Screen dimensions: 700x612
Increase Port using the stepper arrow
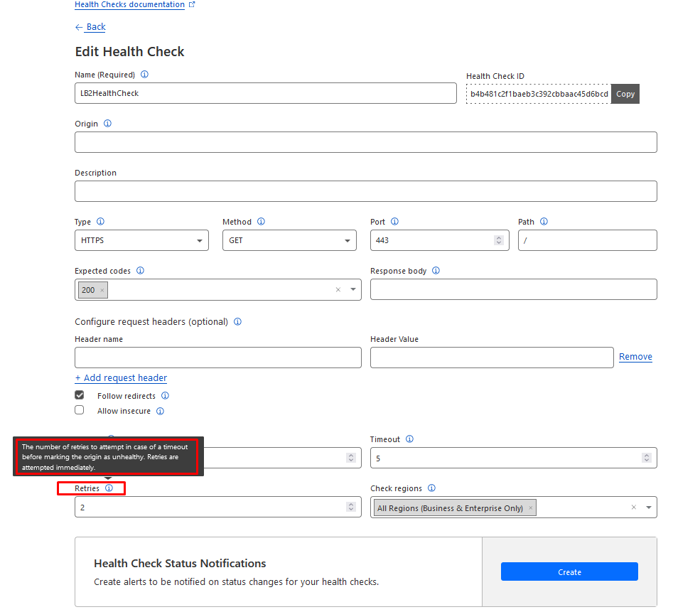click(x=498, y=237)
